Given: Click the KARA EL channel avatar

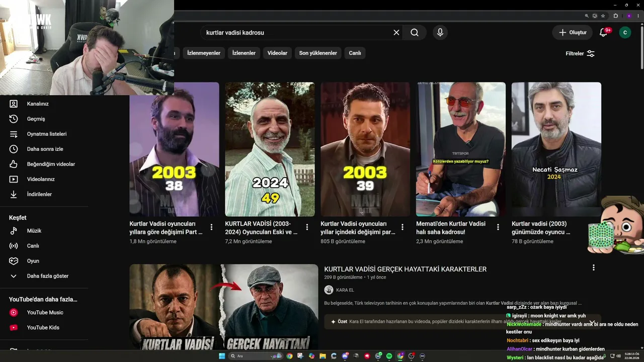Looking at the screenshot, I should pos(329,290).
